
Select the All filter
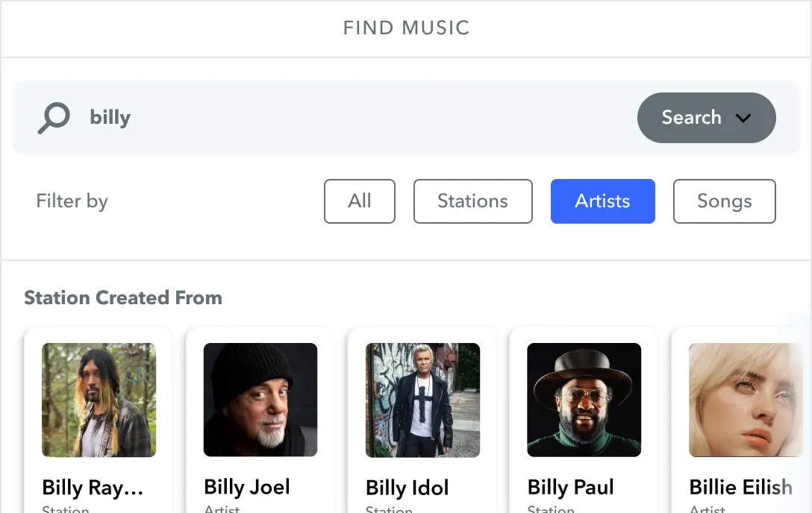(359, 201)
